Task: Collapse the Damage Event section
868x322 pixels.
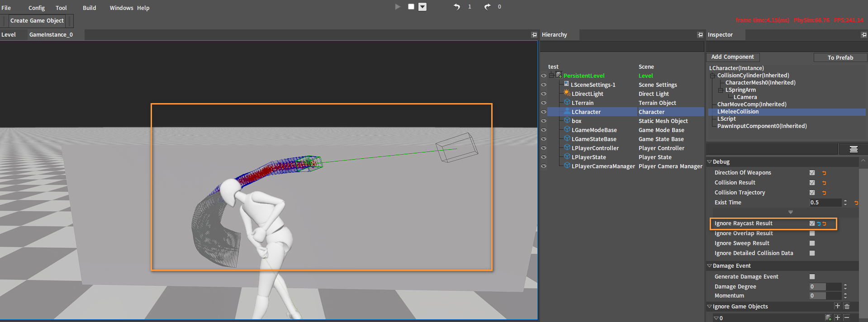Action: 710,266
